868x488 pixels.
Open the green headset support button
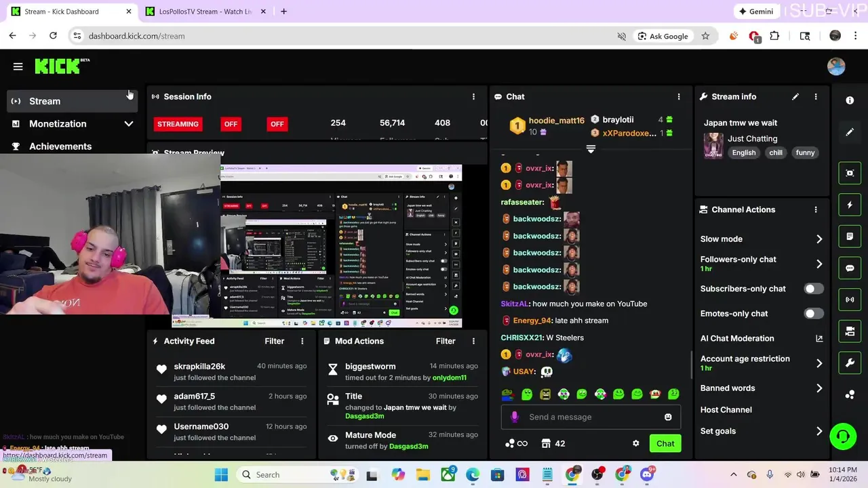pos(843,436)
